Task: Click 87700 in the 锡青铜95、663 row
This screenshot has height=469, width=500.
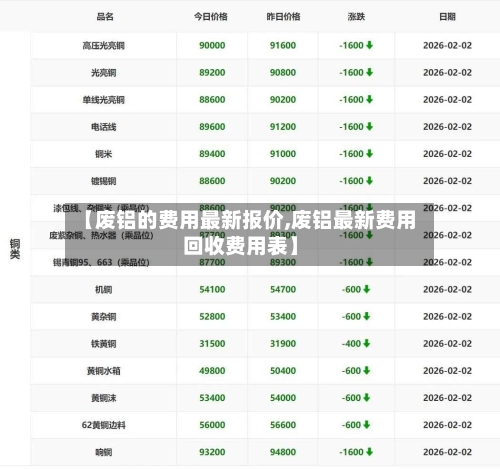Action: coord(212,262)
